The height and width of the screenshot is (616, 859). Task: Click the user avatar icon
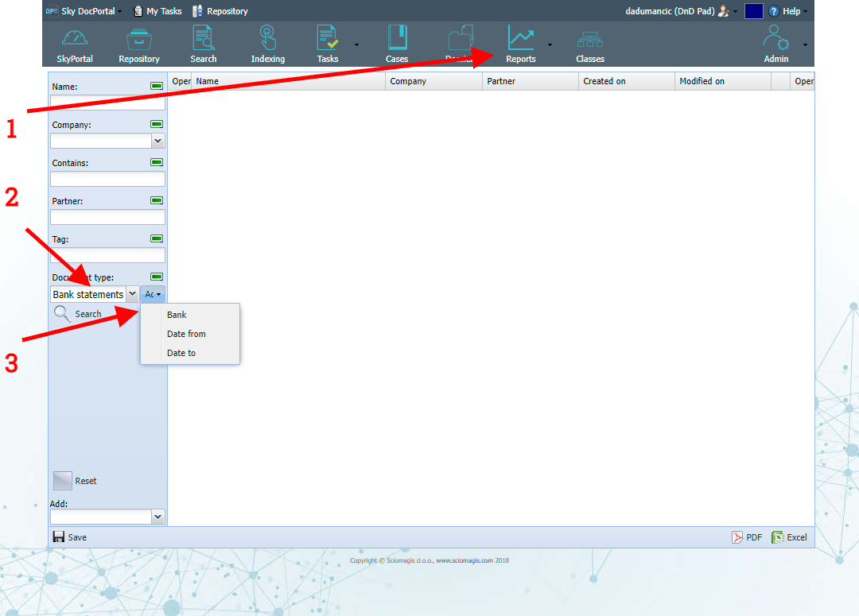(x=724, y=11)
